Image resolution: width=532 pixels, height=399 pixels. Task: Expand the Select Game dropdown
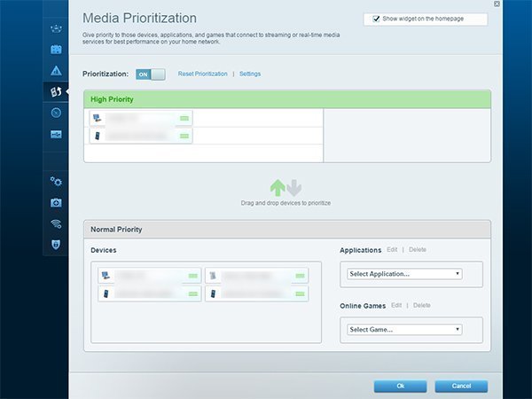point(404,330)
